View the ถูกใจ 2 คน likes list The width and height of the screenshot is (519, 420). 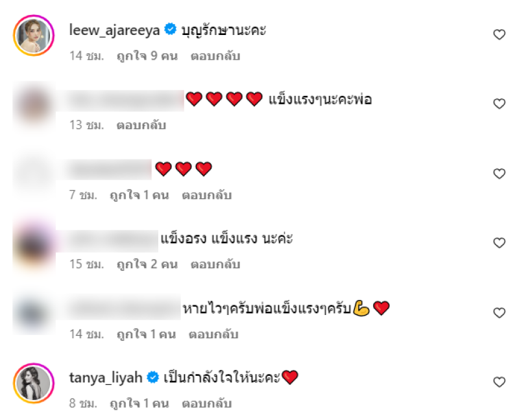coord(147,264)
